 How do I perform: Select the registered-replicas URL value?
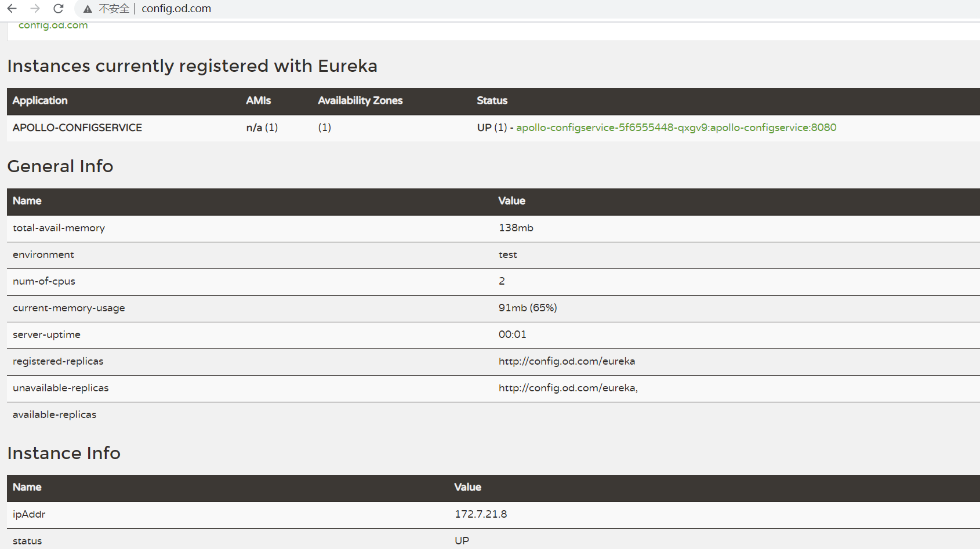click(567, 361)
